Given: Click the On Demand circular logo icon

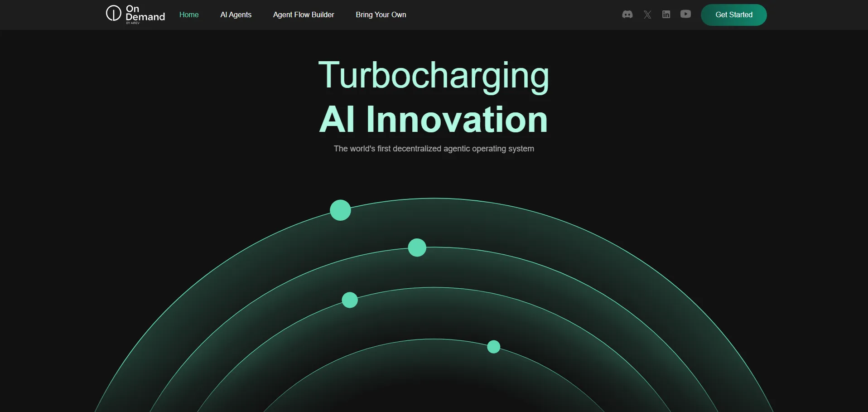Looking at the screenshot, I should tap(113, 13).
